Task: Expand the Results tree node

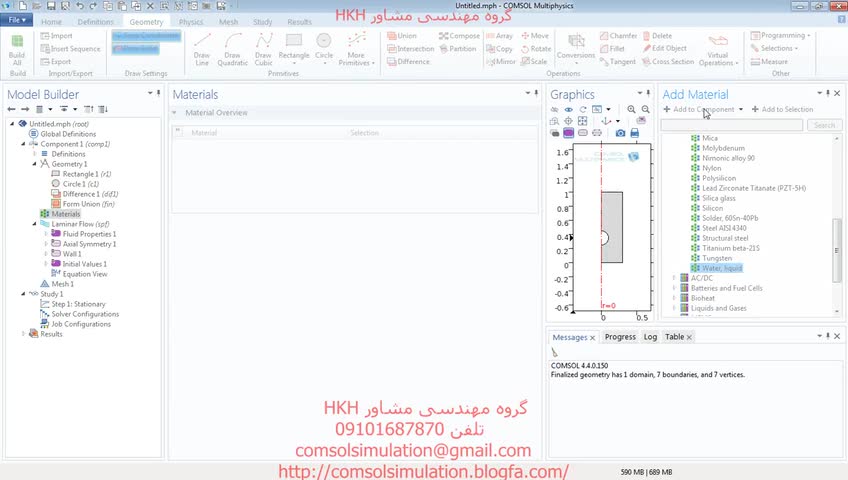Action: coord(23,334)
